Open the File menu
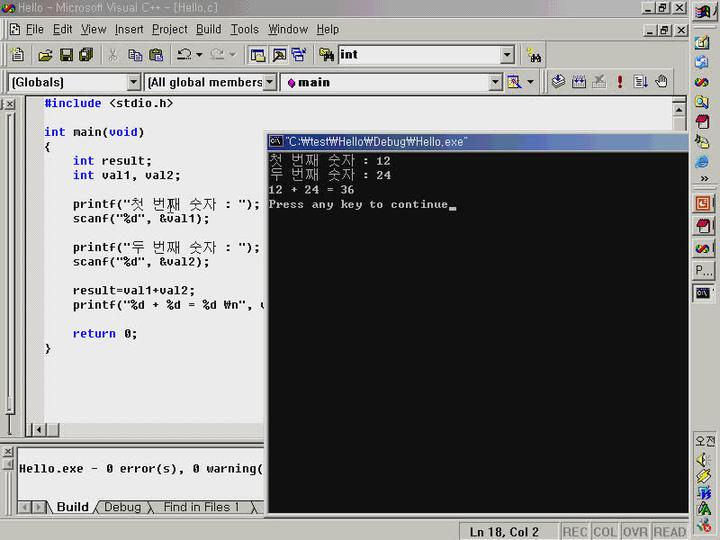Image resolution: width=720 pixels, height=540 pixels. pos(35,29)
